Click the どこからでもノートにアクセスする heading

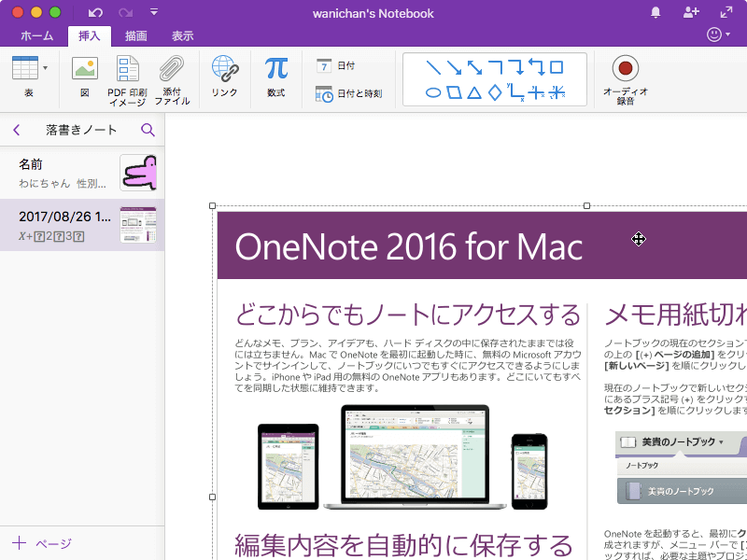point(408,315)
